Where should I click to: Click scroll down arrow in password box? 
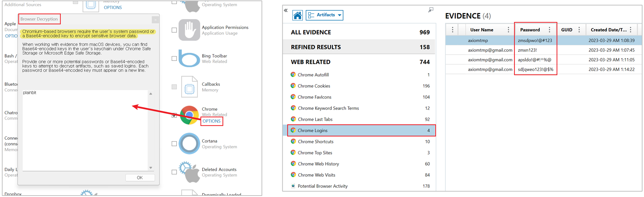[x=151, y=168]
